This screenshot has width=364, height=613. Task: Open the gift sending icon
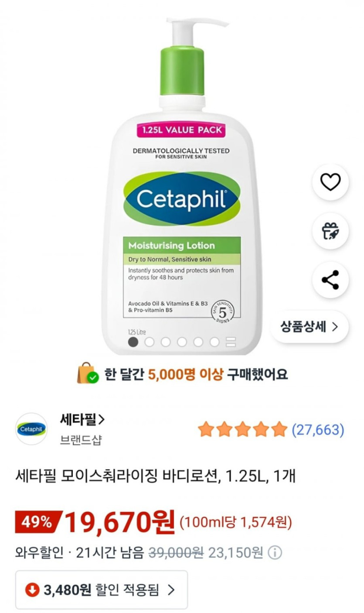pos(330,231)
